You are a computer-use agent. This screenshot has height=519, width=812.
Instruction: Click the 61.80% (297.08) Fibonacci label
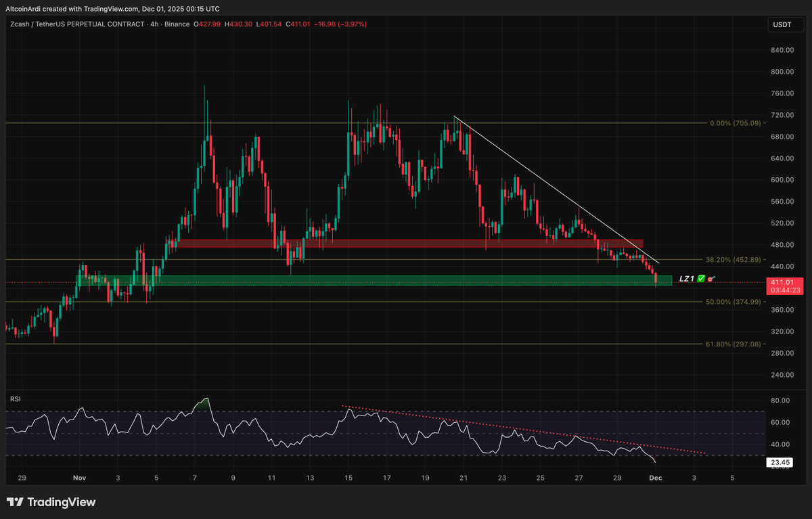[x=733, y=345]
